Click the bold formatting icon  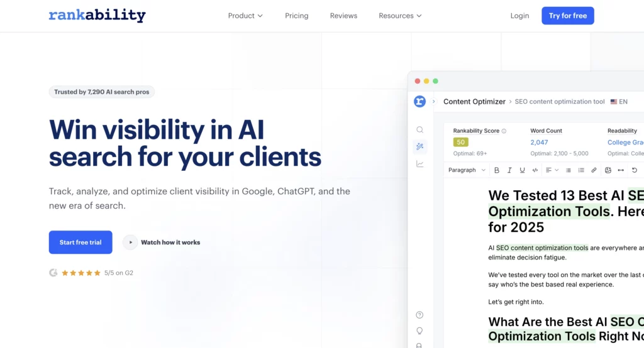(x=497, y=170)
